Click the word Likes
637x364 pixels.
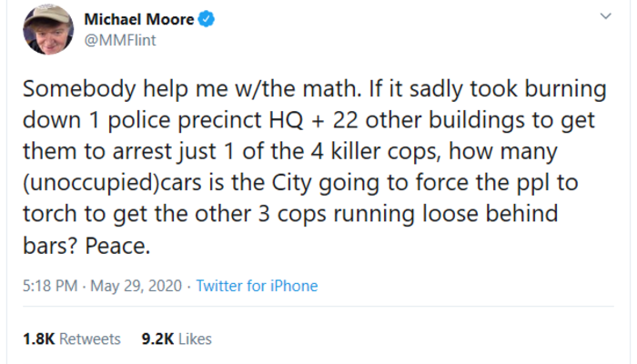(x=195, y=339)
